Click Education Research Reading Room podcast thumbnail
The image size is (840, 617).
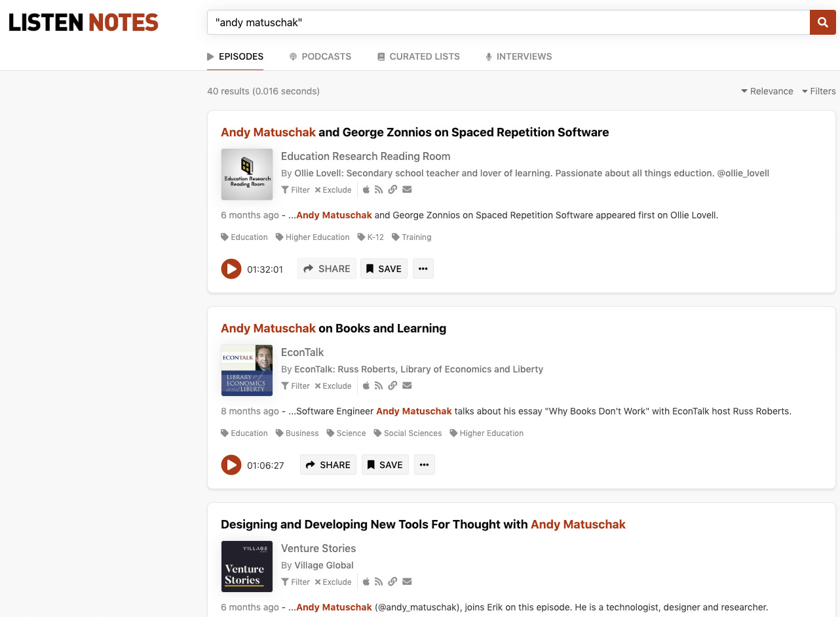point(247,174)
